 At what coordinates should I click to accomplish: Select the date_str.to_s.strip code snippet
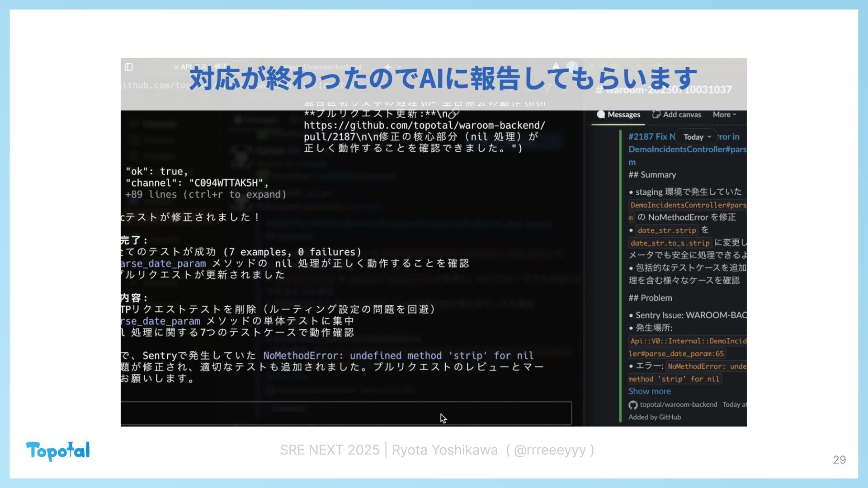[x=670, y=243]
